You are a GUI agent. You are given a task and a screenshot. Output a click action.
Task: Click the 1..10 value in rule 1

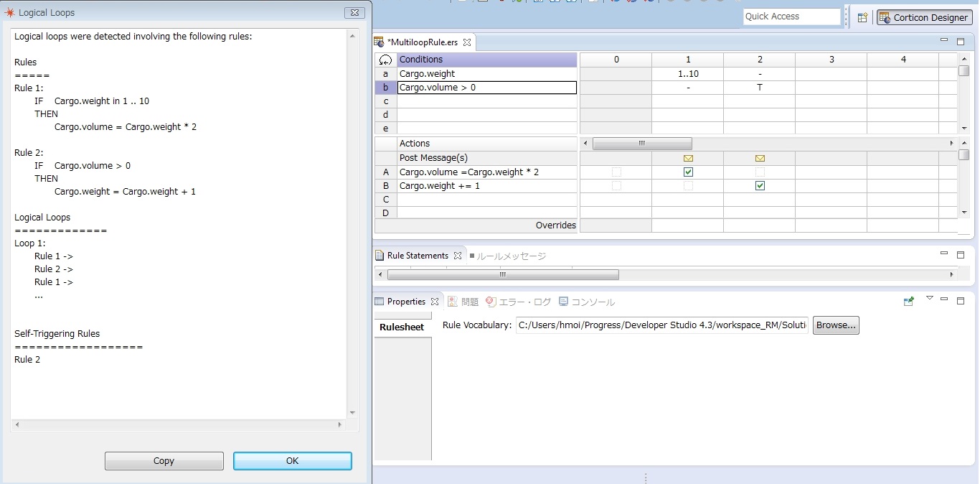[x=688, y=73]
